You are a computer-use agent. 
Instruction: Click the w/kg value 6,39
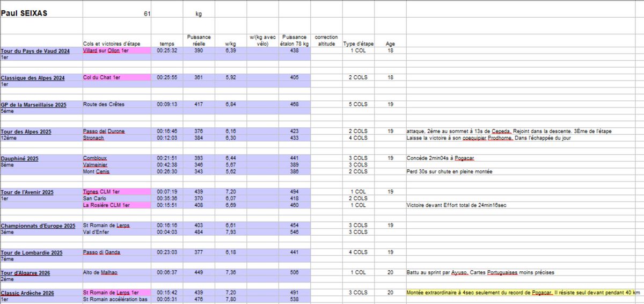pyautogui.click(x=231, y=50)
